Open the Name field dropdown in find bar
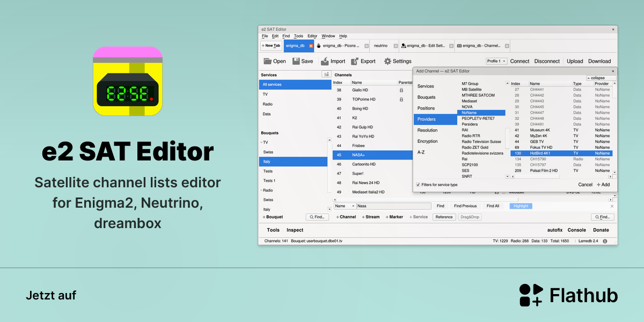 [x=345, y=206]
